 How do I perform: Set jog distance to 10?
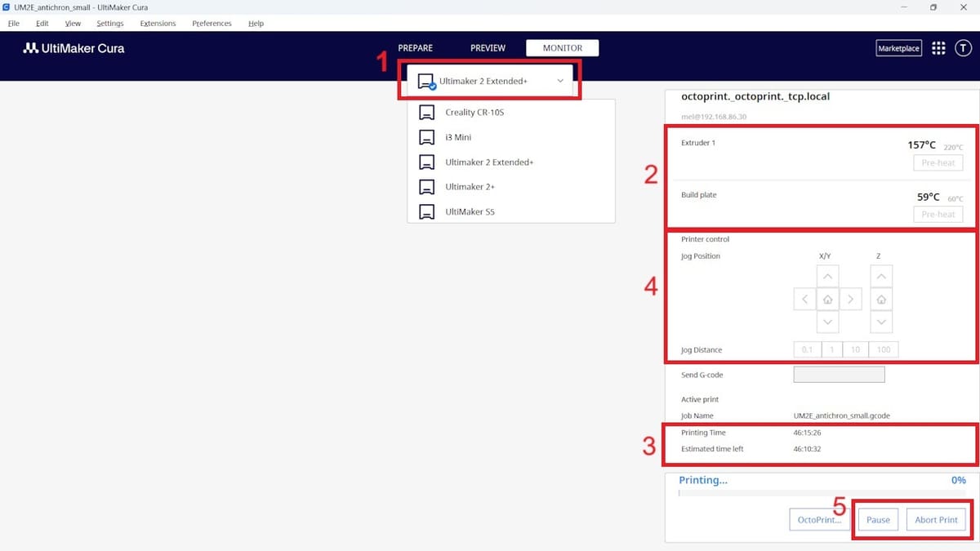pos(856,349)
